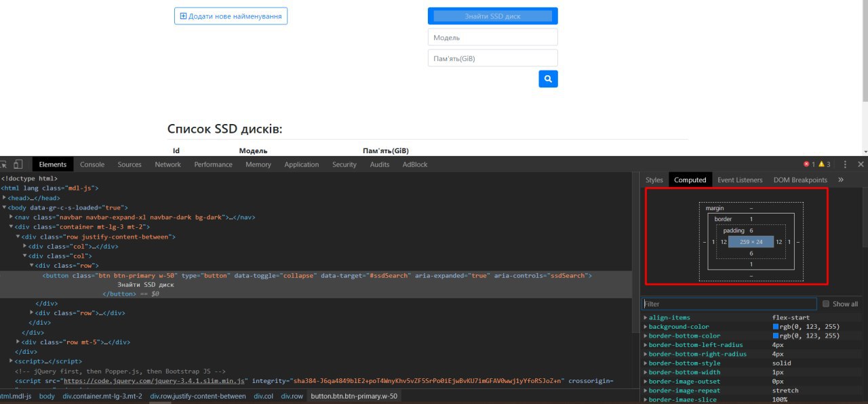Click the red error count indicator
868x404 pixels.
[809, 164]
